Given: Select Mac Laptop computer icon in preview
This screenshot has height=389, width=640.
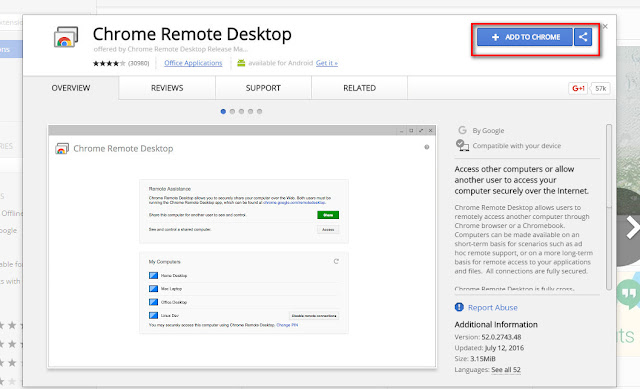Looking at the screenshot, I should (153, 289).
